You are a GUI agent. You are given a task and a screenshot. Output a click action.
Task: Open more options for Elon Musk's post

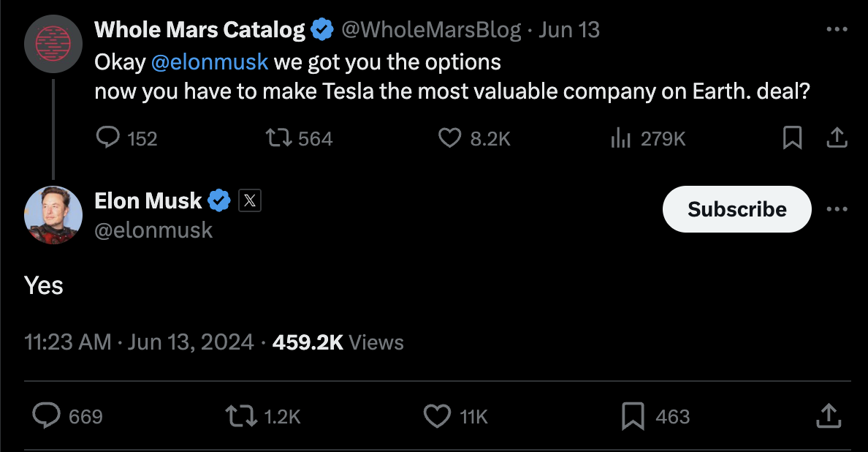point(837,209)
